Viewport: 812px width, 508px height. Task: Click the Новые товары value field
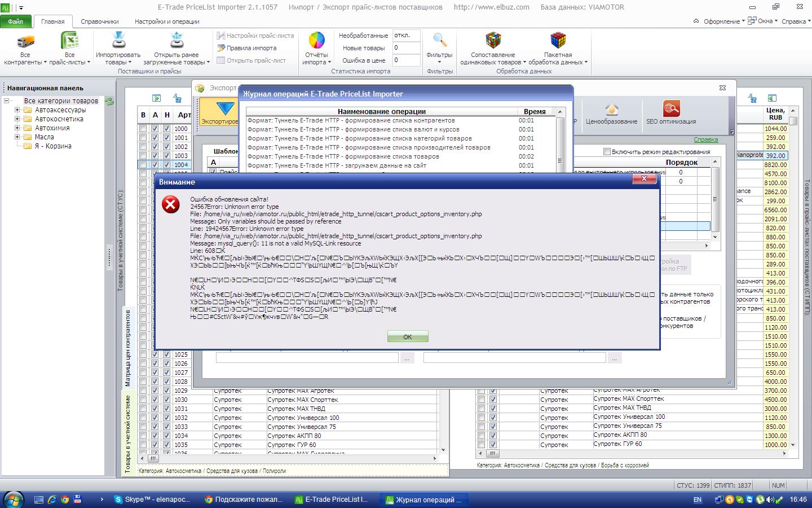(x=407, y=48)
